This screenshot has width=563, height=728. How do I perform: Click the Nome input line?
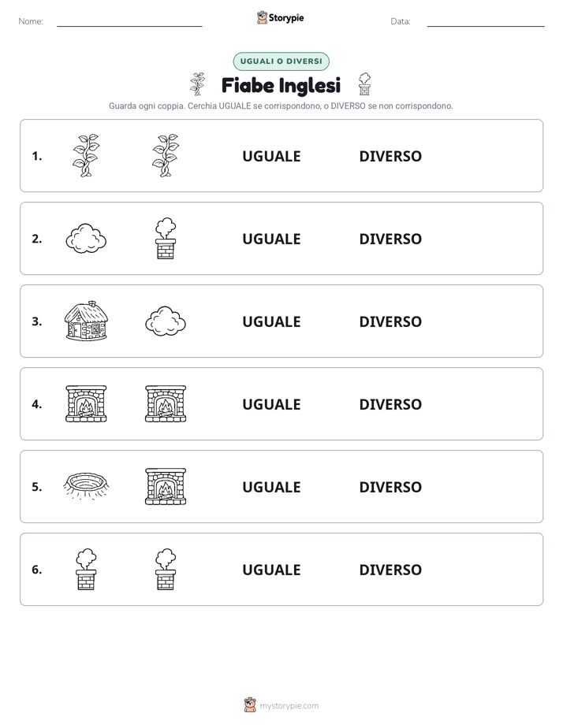point(129,22)
